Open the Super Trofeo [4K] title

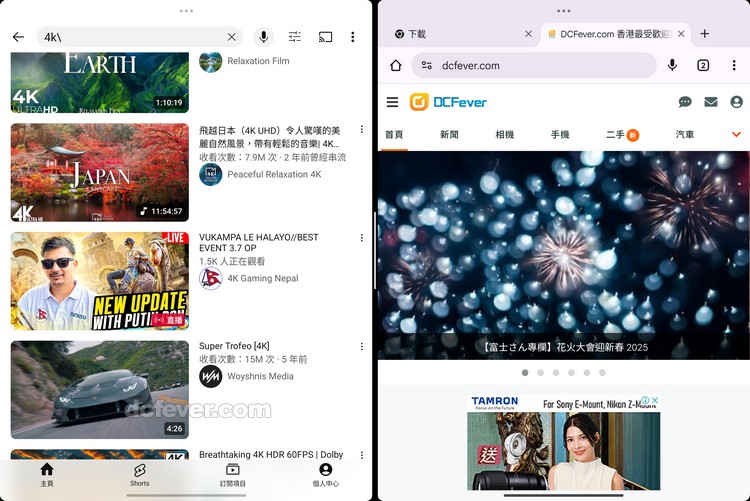[x=234, y=346]
